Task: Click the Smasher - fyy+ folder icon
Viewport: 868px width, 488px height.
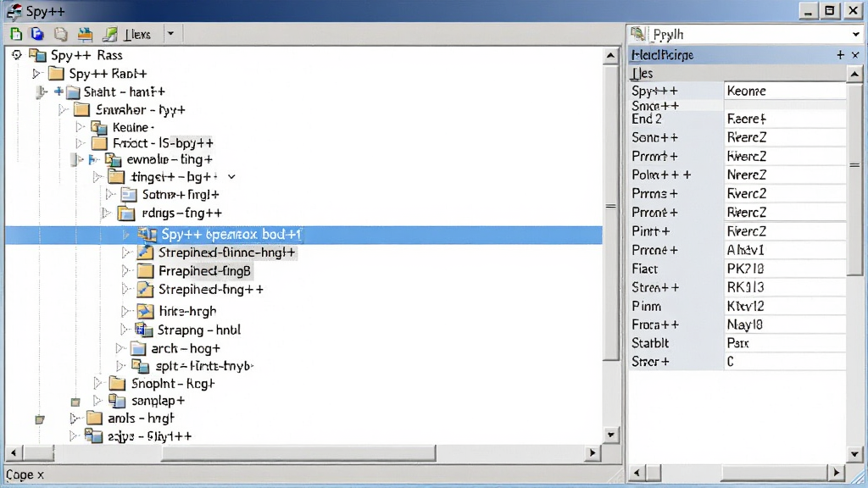Action: pos(81,109)
